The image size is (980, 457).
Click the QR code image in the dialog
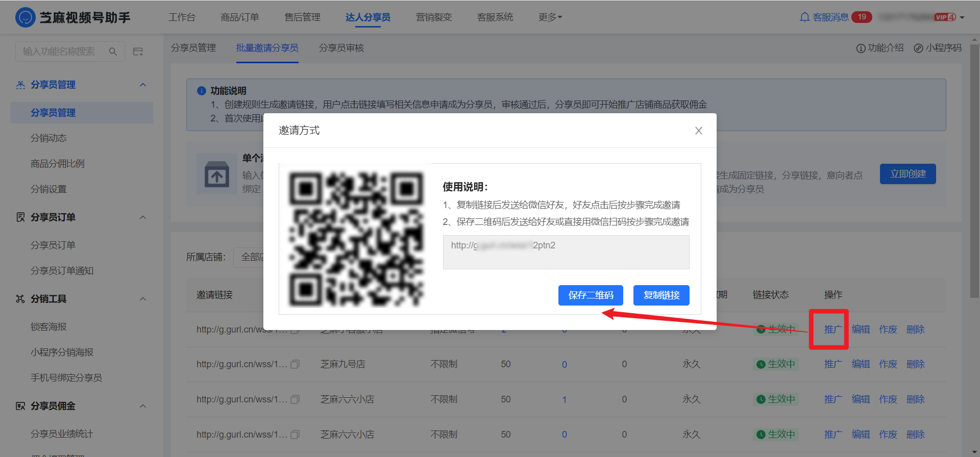(356, 238)
